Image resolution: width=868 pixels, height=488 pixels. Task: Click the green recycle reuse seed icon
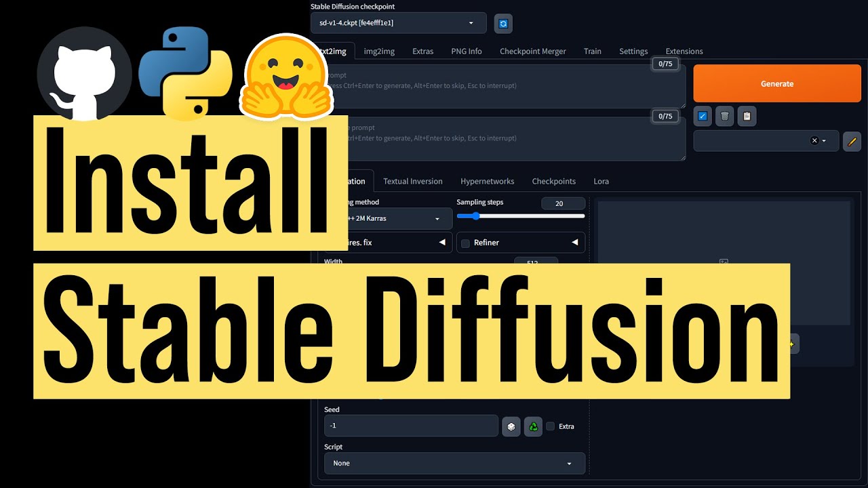pyautogui.click(x=534, y=426)
